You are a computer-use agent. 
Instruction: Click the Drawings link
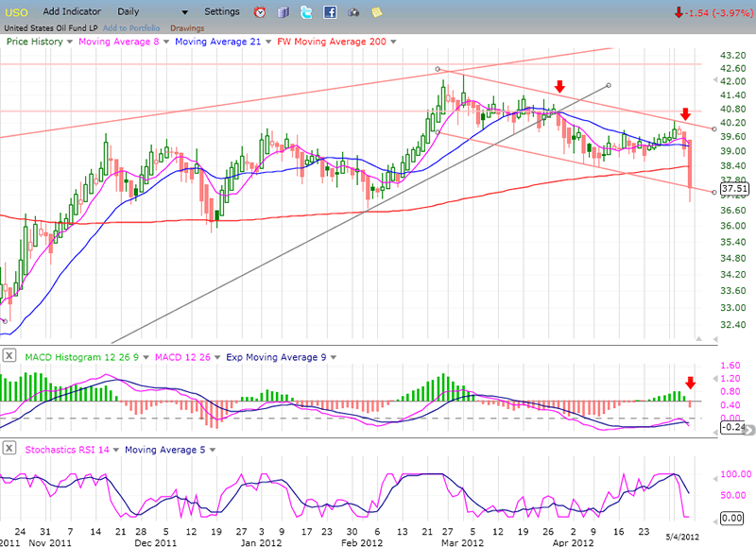tap(186, 27)
